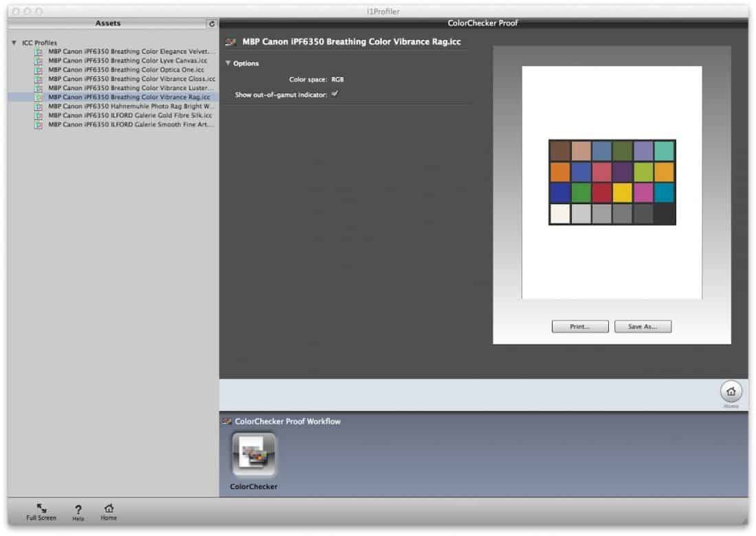Select Hahnemuhle Photo Rag Bright profile

[131, 107]
